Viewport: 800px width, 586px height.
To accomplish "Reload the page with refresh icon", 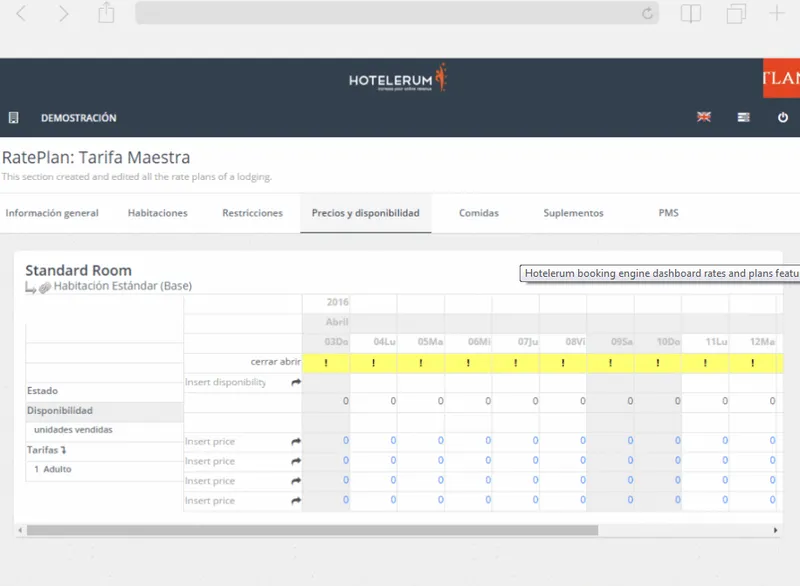I will [647, 14].
